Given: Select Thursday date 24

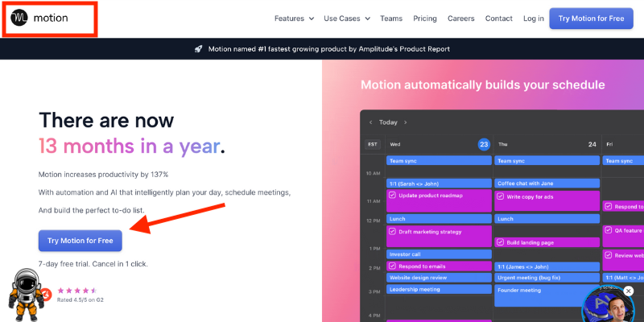Looking at the screenshot, I should click(x=592, y=145).
